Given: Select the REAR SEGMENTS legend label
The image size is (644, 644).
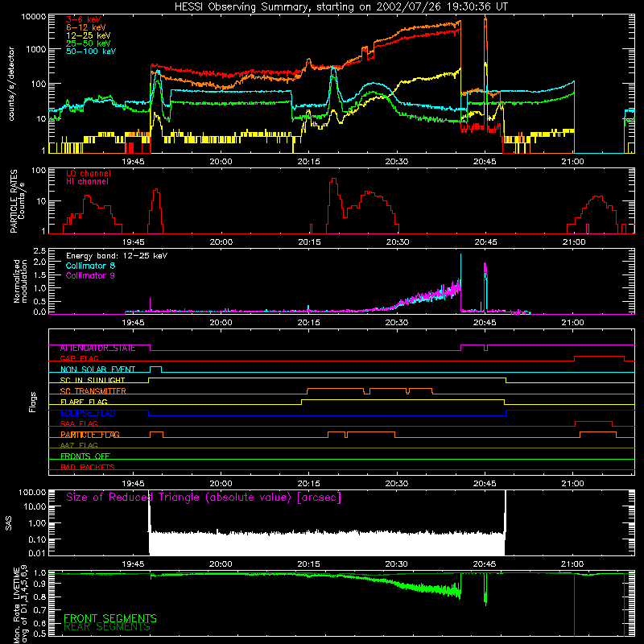Looking at the screenshot, I should (x=107, y=627).
